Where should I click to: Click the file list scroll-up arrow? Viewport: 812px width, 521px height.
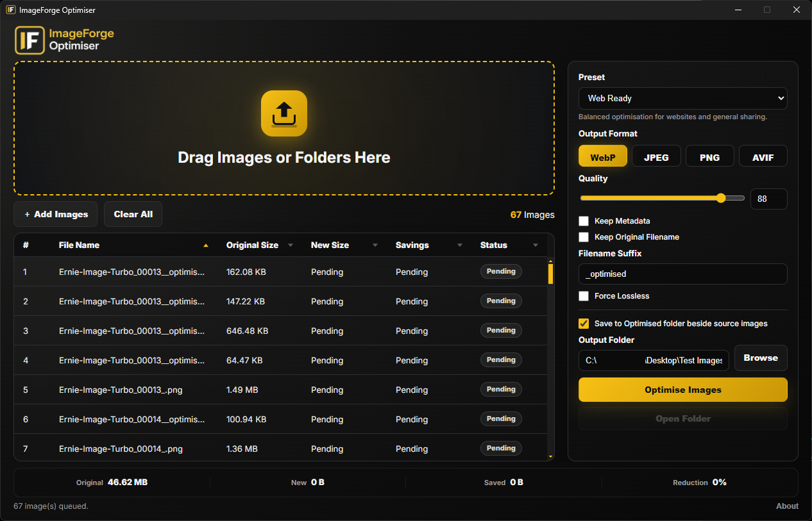pyautogui.click(x=550, y=260)
